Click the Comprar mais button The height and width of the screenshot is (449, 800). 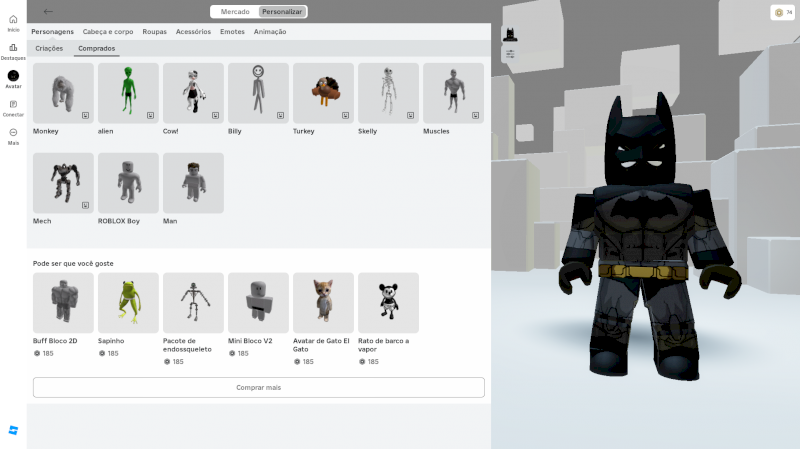[258, 387]
